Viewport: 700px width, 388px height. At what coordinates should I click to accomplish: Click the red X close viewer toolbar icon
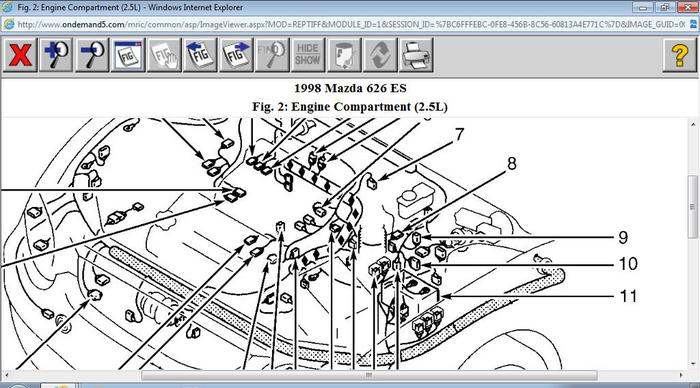20,55
